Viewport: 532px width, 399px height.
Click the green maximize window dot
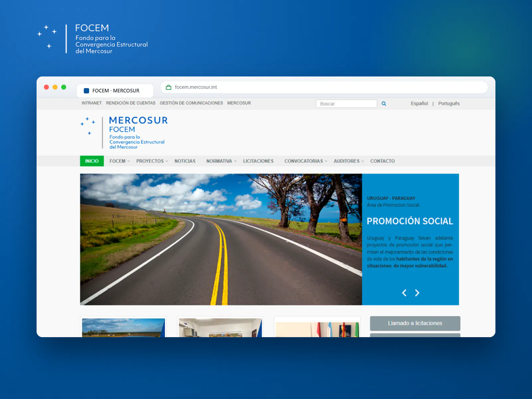click(x=64, y=87)
